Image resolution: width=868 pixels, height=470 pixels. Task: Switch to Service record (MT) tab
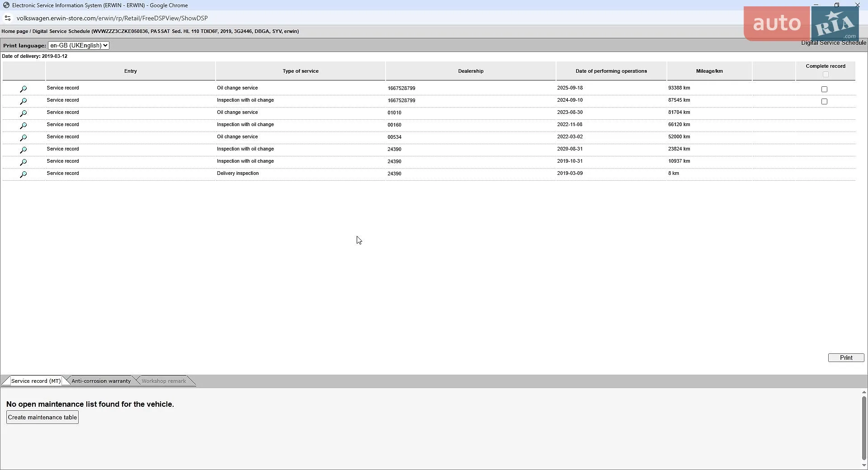point(36,381)
